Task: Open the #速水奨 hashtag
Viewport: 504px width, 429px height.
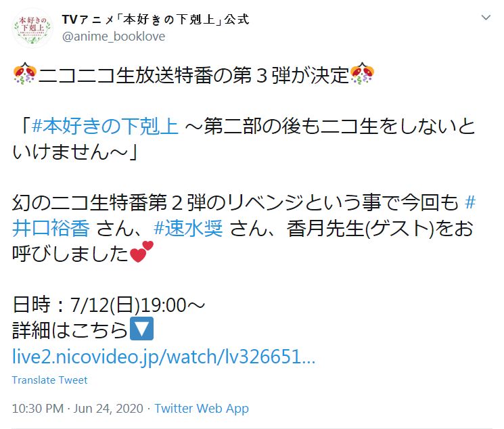Action: click(188, 228)
